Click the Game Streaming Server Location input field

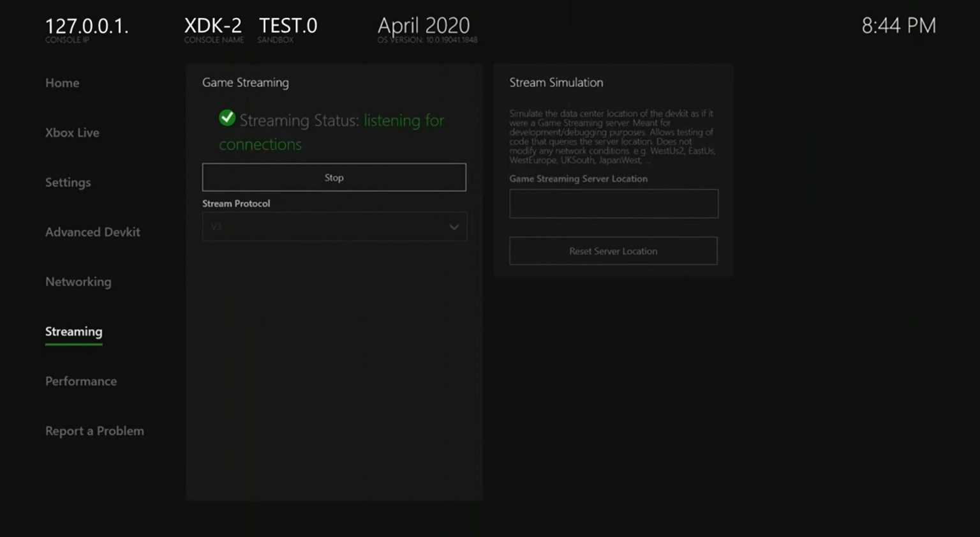pyautogui.click(x=612, y=203)
